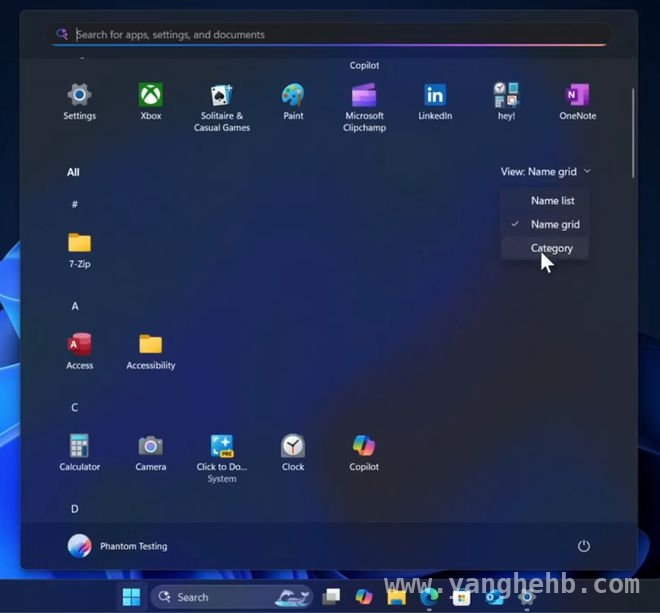The width and height of the screenshot is (660, 613).
Task: Launch Microsoft Access
Action: [80, 352]
